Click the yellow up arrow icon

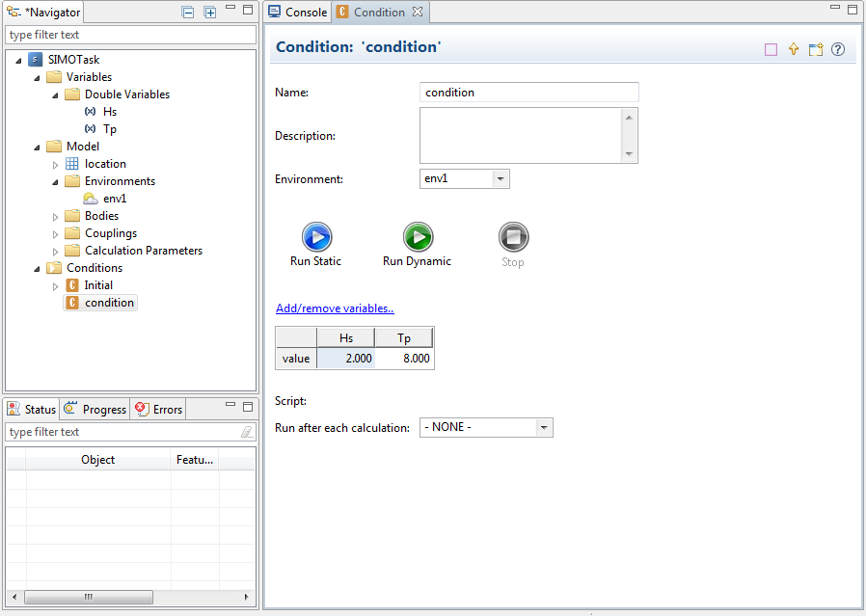pyautogui.click(x=794, y=49)
